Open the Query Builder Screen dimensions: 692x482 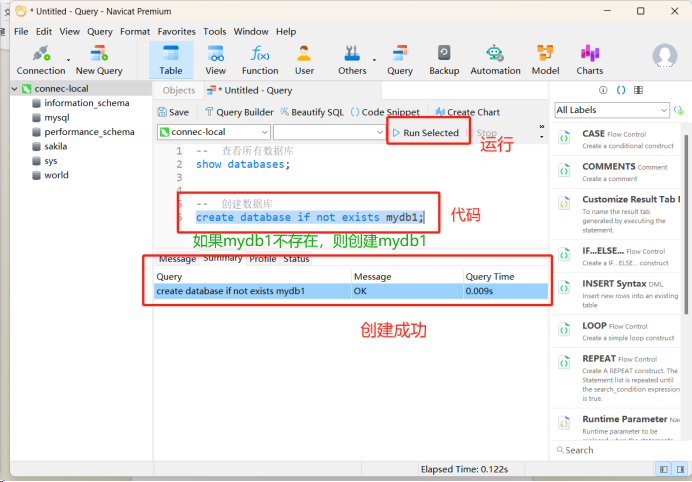(239, 113)
